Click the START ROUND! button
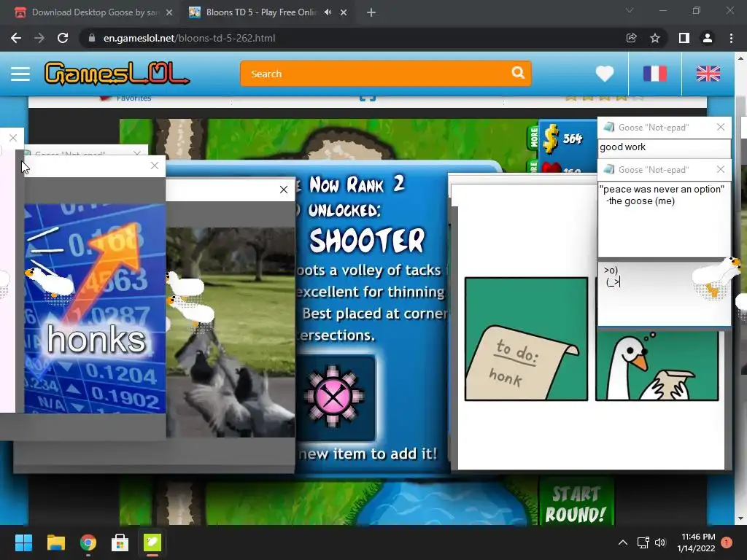Viewport: 747px width, 560px height. point(576,504)
